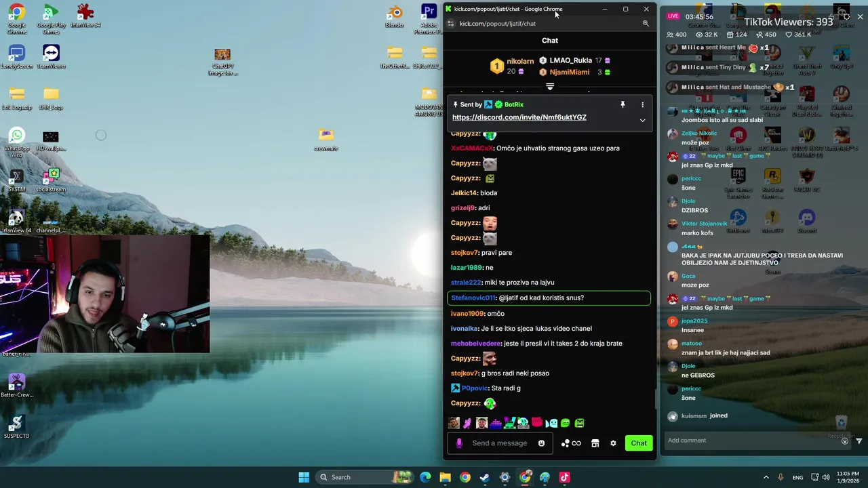Viewport: 868px width, 488px height.
Task: Click ENG language indicator in tray
Action: (798, 477)
